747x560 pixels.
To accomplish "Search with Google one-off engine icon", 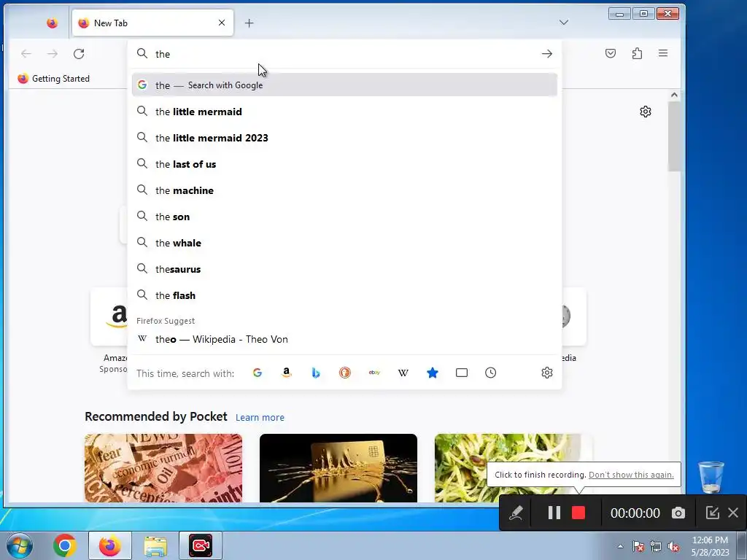I will tap(258, 373).
